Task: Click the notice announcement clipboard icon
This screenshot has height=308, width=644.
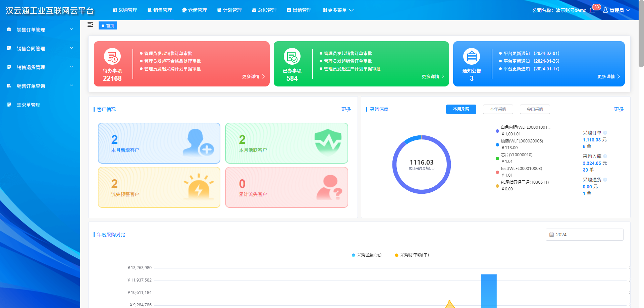Action: (472, 57)
